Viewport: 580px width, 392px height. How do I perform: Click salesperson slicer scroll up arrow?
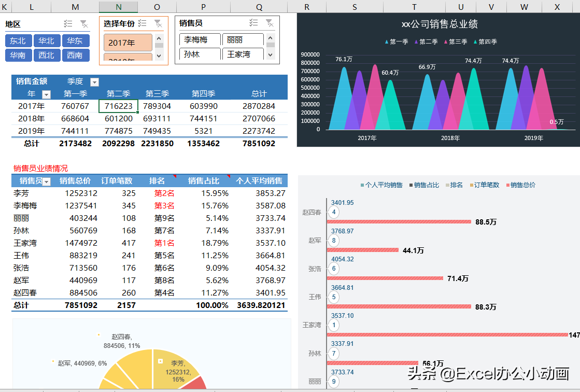click(271, 38)
